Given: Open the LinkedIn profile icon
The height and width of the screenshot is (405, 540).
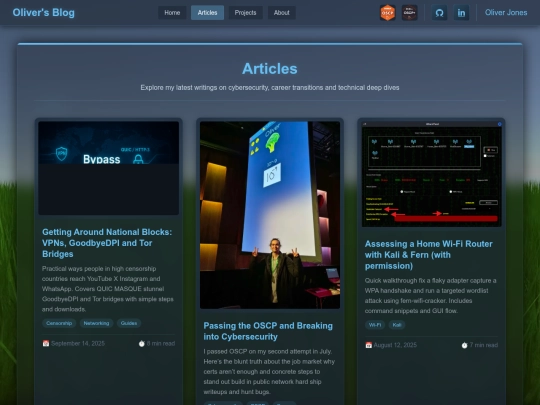Looking at the screenshot, I should point(461,13).
